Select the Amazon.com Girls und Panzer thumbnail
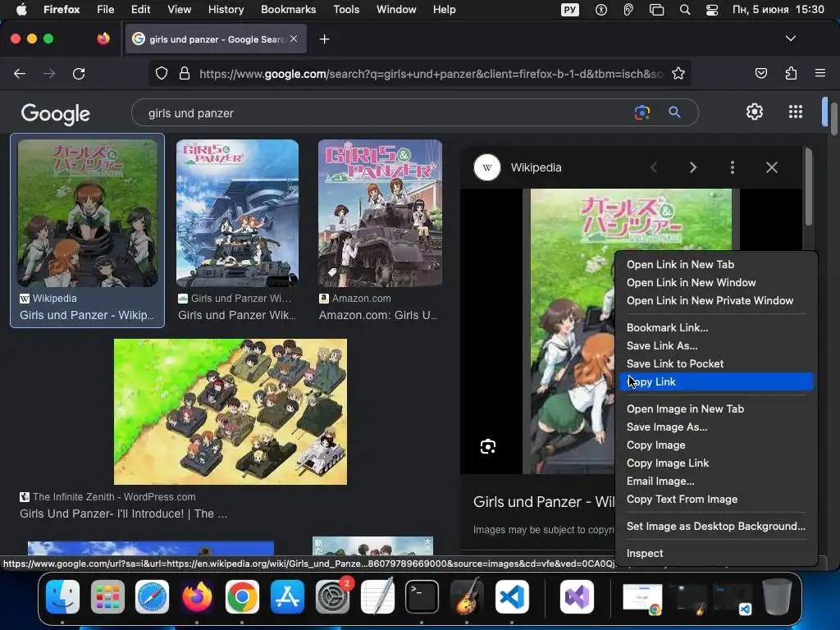This screenshot has width=840, height=630. [x=380, y=213]
